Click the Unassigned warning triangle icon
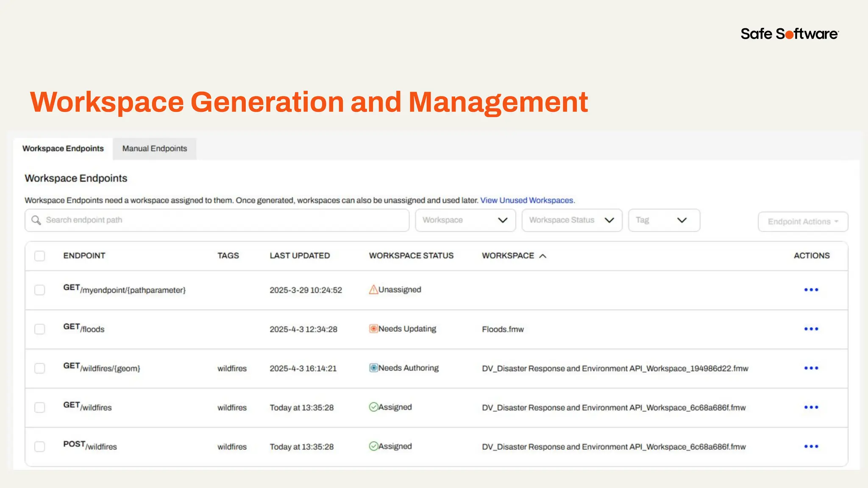 click(373, 290)
